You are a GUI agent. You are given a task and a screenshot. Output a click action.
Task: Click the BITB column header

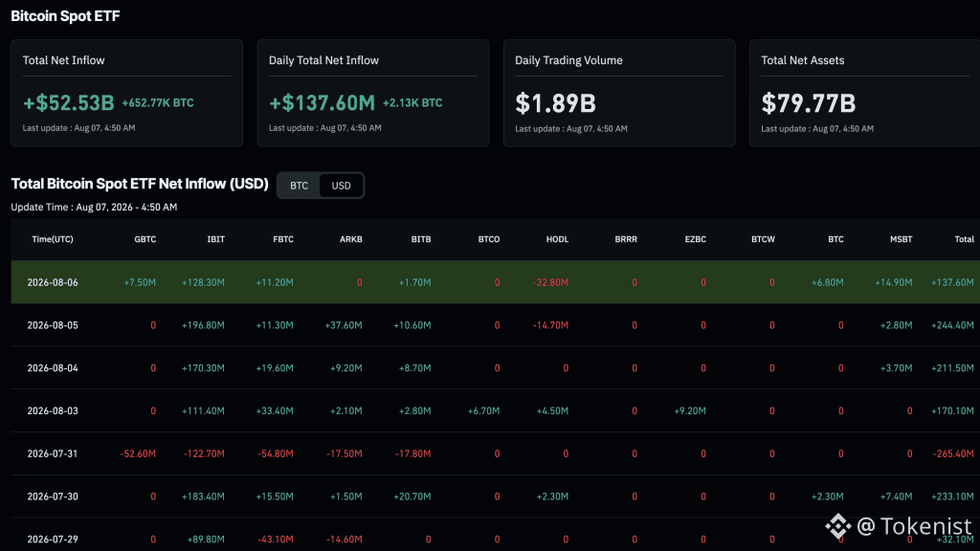421,239
